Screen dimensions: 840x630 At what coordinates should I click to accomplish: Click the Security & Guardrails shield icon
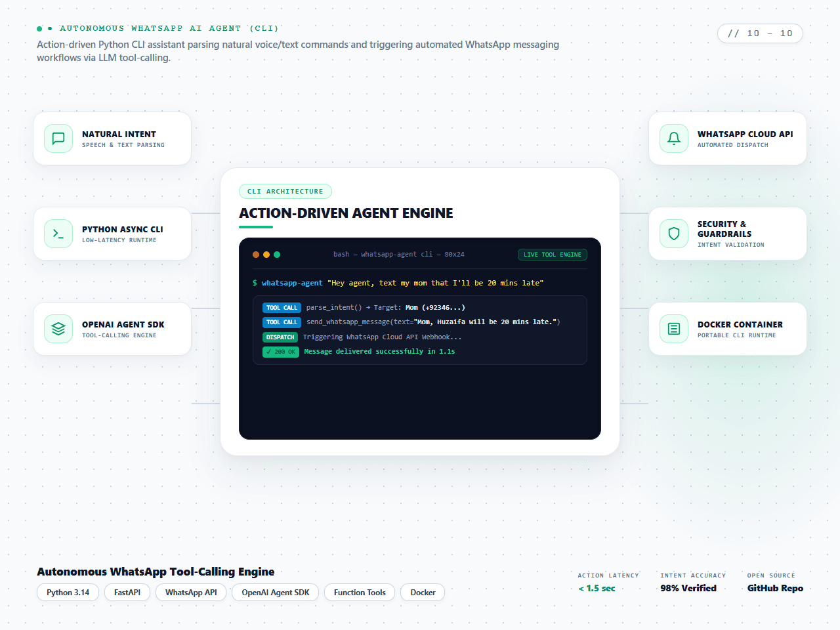tap(674, 234)
